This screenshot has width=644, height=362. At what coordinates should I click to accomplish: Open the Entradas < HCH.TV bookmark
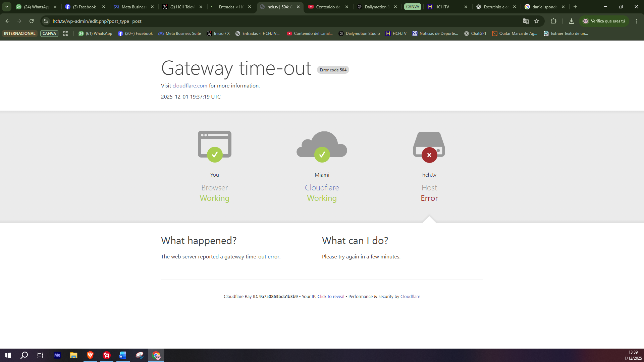[x=257, y=34]
